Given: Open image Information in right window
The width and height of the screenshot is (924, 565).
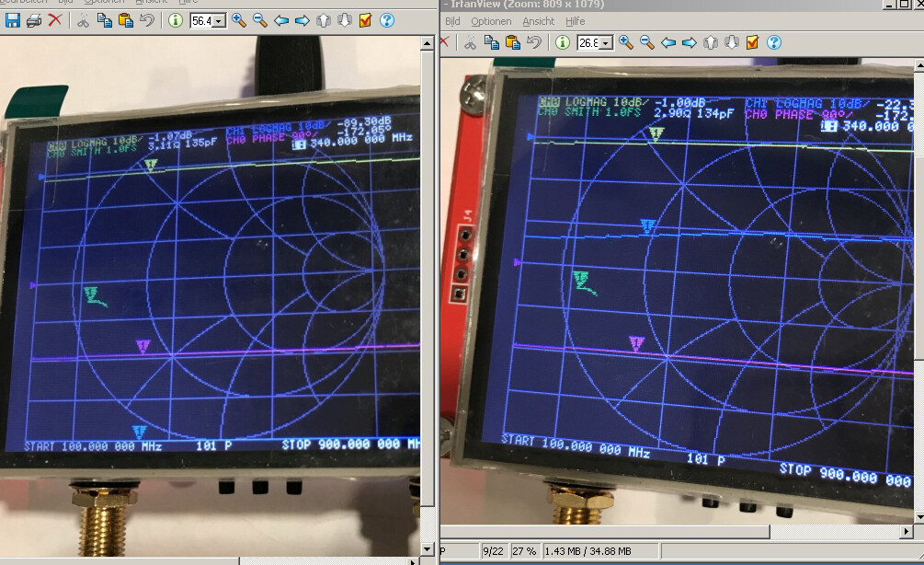Looking at the screenshot, I should [x=562, y=42].
